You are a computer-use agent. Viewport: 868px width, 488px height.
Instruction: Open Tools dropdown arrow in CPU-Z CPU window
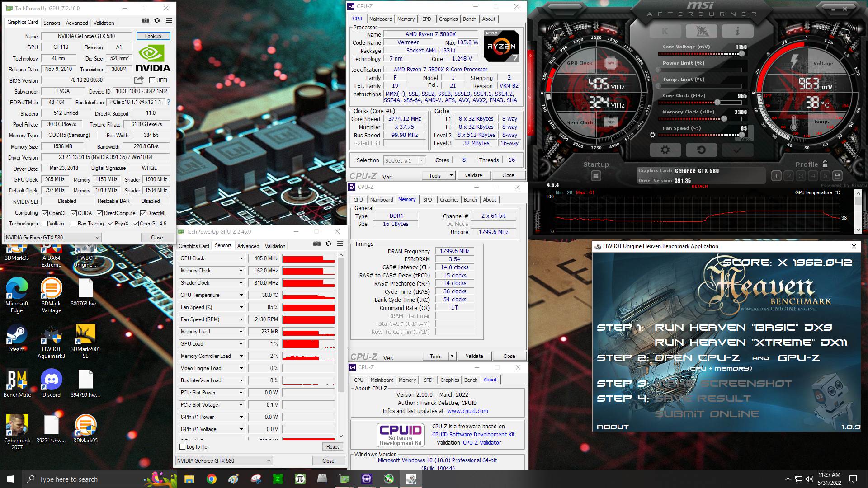tap(451, 175)
